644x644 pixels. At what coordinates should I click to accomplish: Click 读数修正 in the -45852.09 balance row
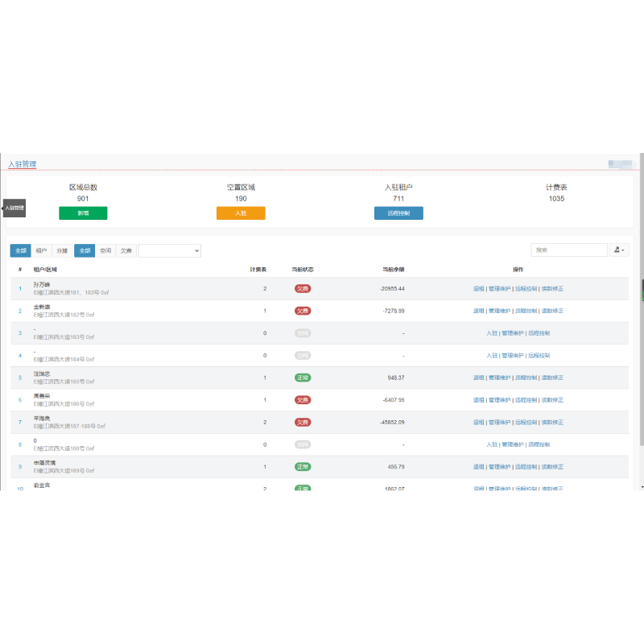click(552, 422)
